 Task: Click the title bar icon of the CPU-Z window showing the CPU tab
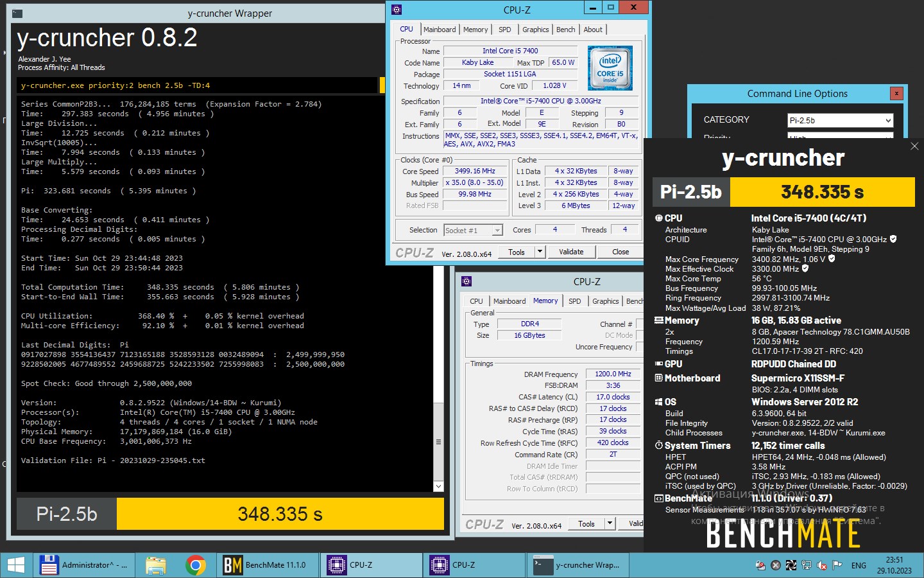pyautogui.click(x=397, y=9)
